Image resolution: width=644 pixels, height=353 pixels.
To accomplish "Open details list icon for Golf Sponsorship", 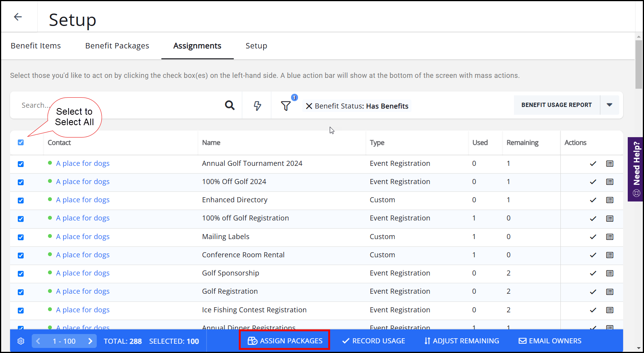I will point(610,274).
